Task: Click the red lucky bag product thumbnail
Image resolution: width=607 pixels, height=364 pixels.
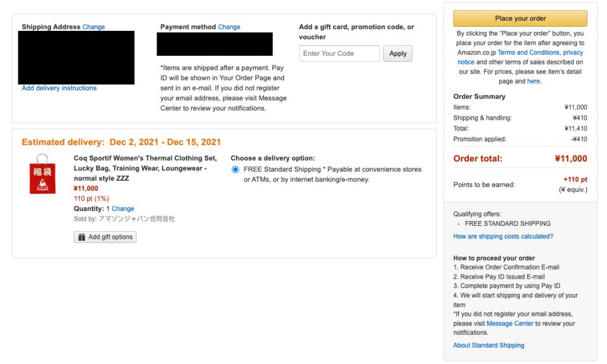Action: click(42, 174)
